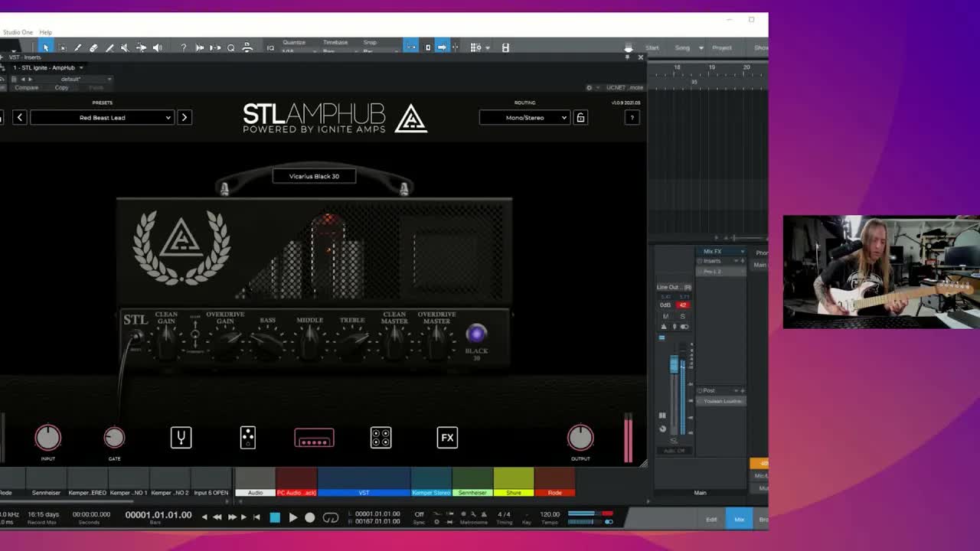Solo the Main output channel
The height and width of the screenshot is (551, 980).
[682, 316]
